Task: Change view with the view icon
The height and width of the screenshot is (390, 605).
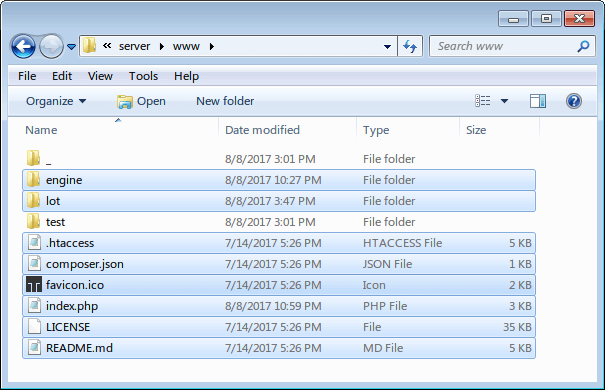Action: (483, 101)
